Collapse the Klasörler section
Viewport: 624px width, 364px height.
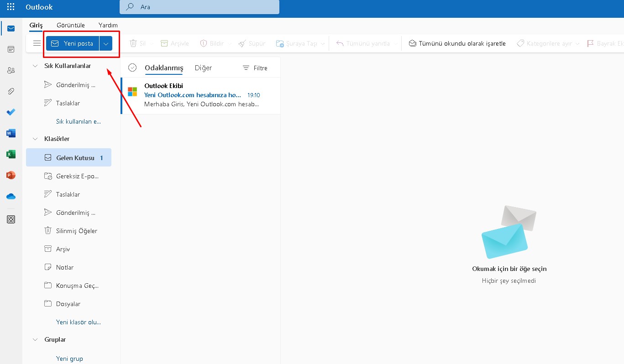(36, 138)
